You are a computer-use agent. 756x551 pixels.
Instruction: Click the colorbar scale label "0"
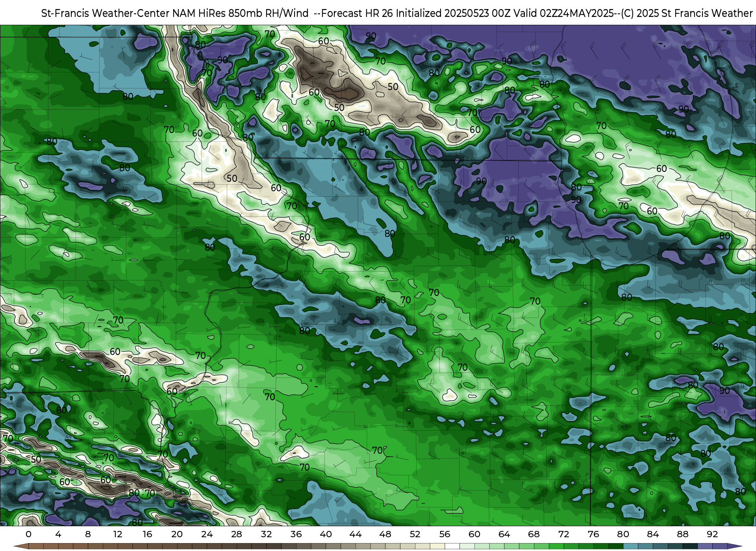point(28,534)
